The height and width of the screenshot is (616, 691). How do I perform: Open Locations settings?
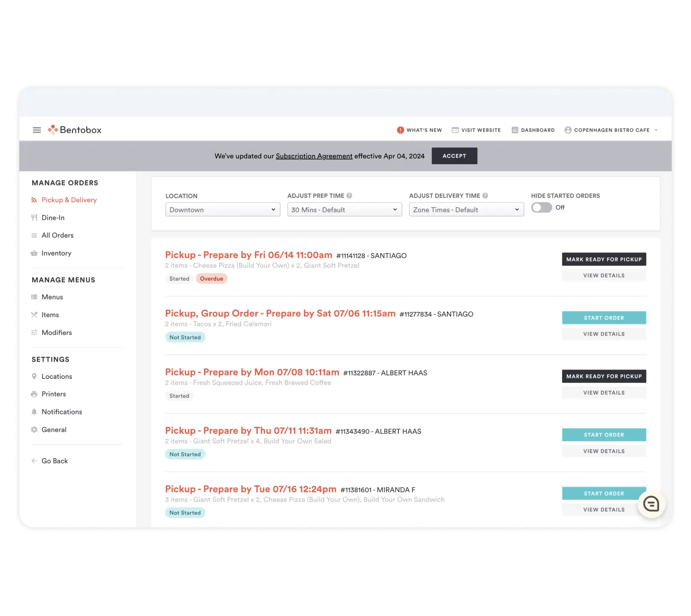[x=57, y=376]
